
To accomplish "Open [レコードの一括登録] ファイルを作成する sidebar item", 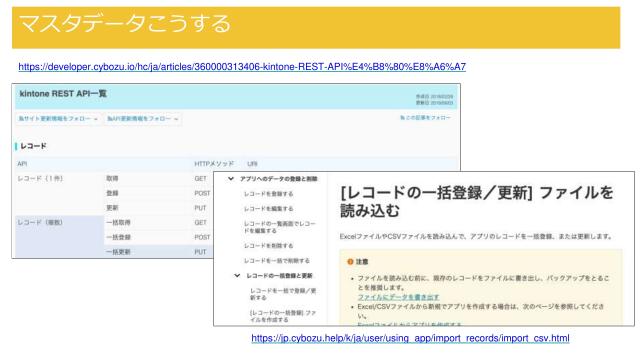I will (283, 316).
